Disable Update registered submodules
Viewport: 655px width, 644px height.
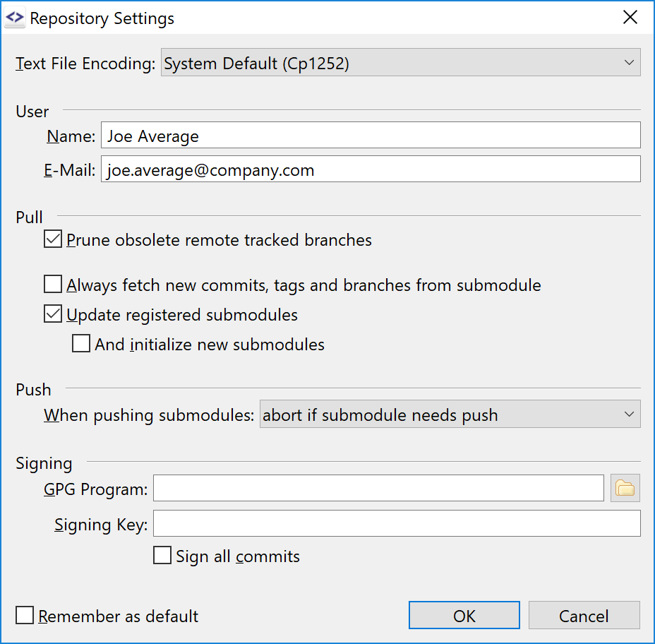(53, 314)
